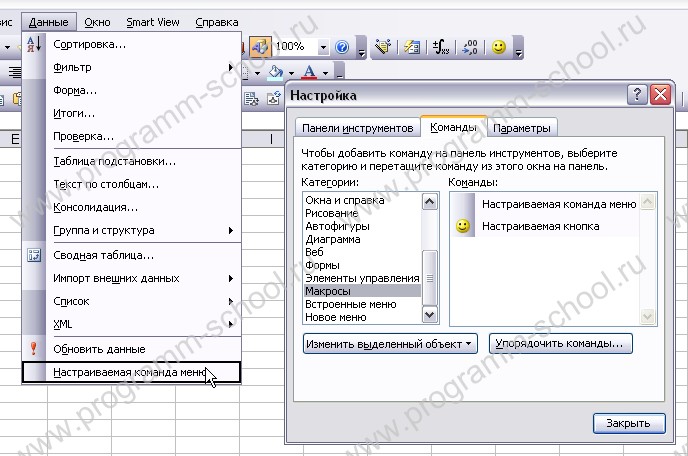
Task: Open the zoom 100% dropdown arrow
Action: tap(323, 47)
